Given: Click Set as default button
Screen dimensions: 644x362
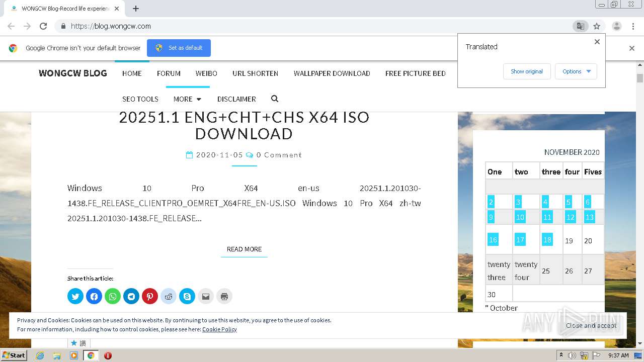Looking at the screenshot, I should coord(179,48).
